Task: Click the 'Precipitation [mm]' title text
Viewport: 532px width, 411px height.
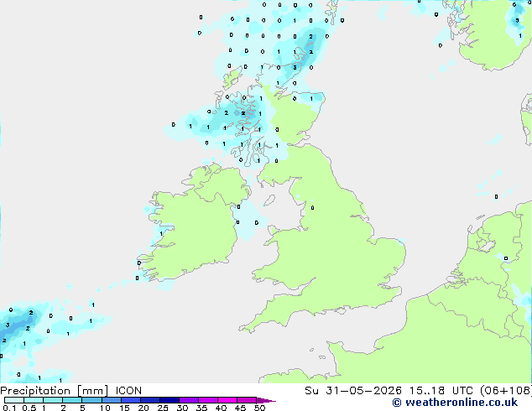Action: coord(54,391)
